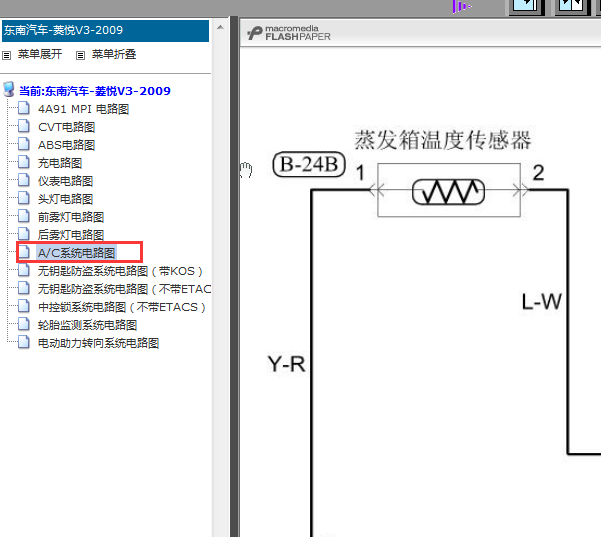This screenshot has height=537, width=601.
Task: Click the 菜单展开 expand-menu icon
Action: (x=7, y=56)
